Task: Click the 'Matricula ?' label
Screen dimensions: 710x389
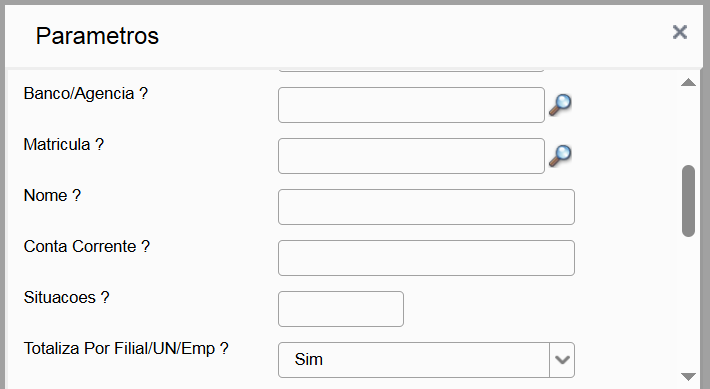Action: pyautogui.click(x=64, y=144)
